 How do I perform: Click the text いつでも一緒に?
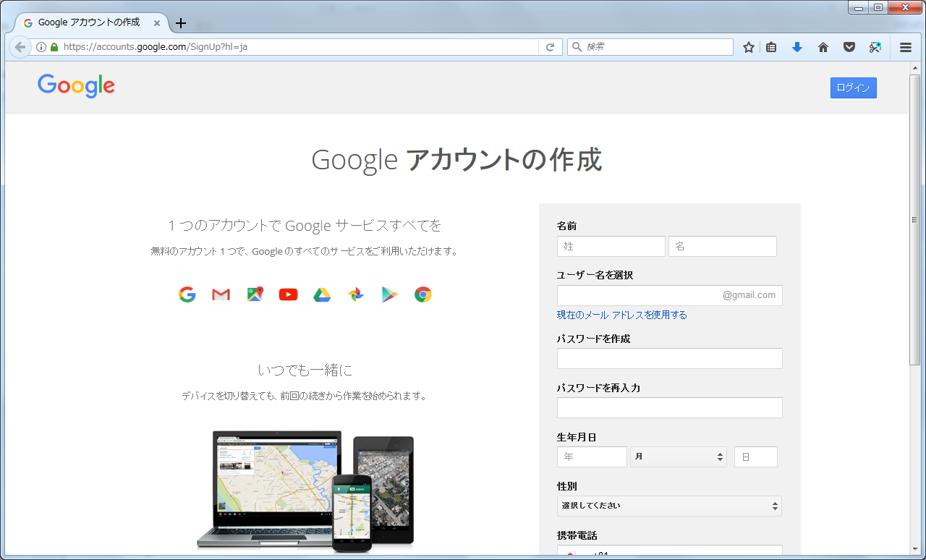pos(305,370)
